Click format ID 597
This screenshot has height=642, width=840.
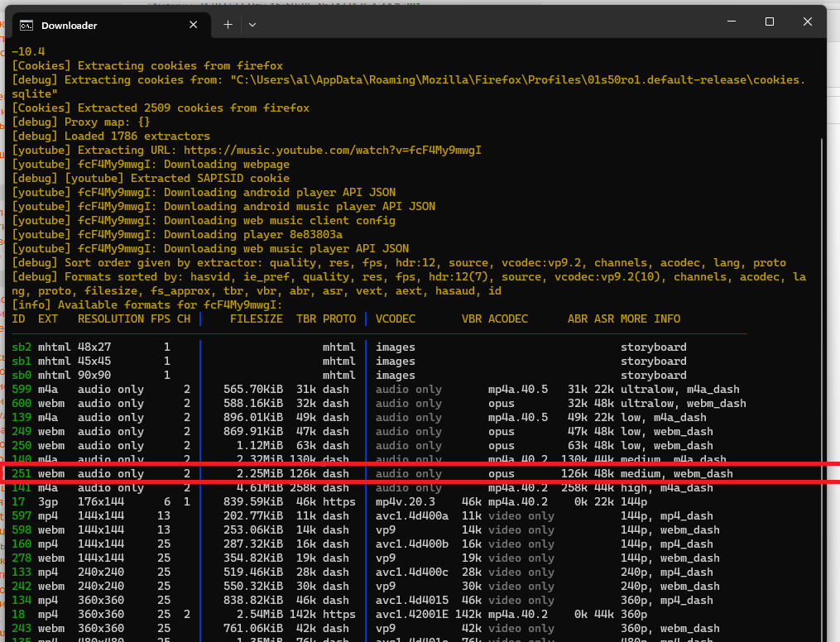pyautogui.click(x=22, y=515)
